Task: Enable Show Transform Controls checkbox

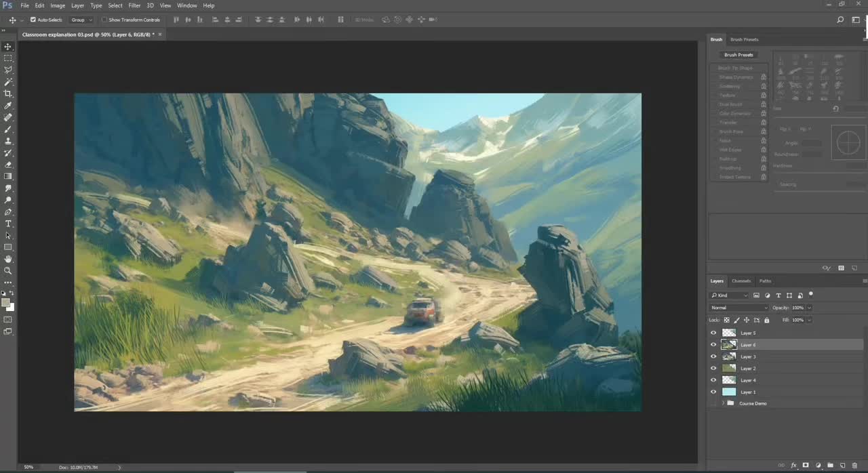Action: pos(104,20)
